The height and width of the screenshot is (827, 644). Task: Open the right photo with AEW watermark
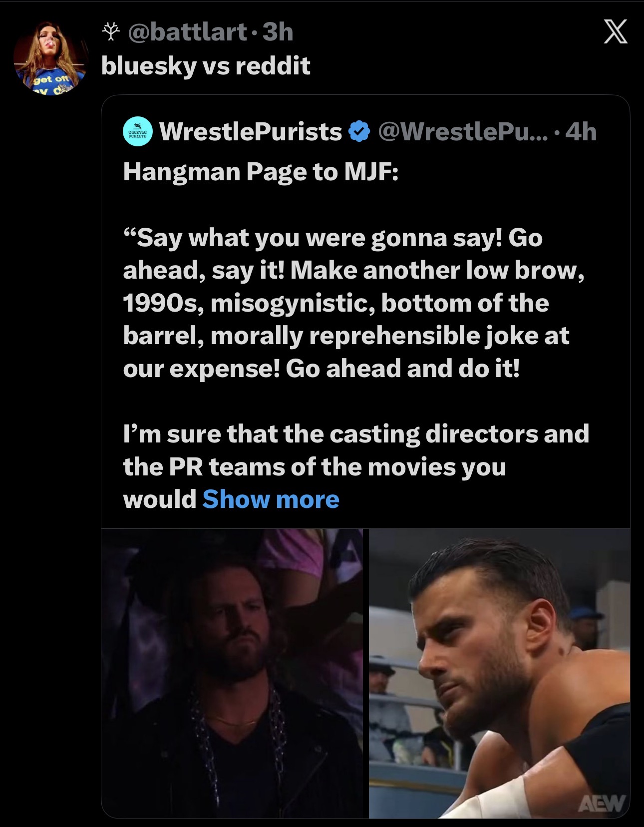pos(499,672)
